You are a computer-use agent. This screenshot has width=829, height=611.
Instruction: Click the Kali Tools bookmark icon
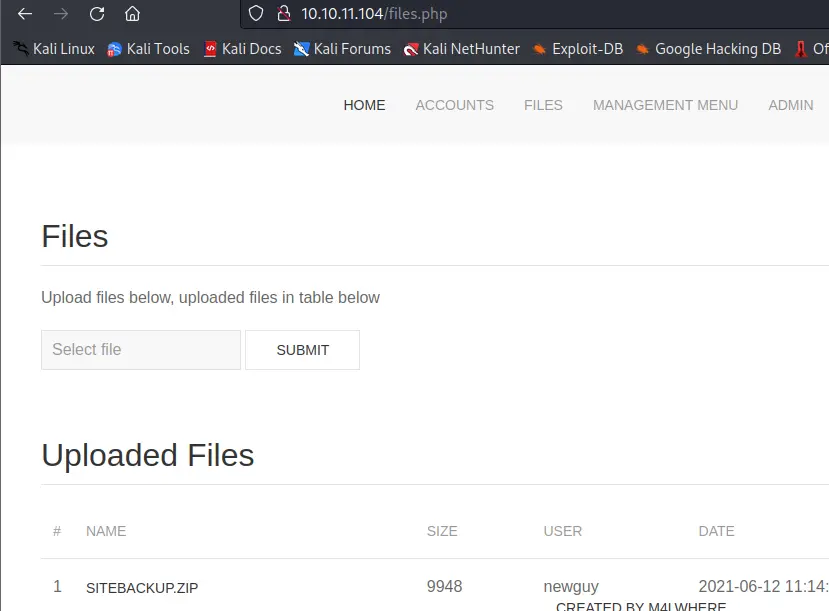114,50
